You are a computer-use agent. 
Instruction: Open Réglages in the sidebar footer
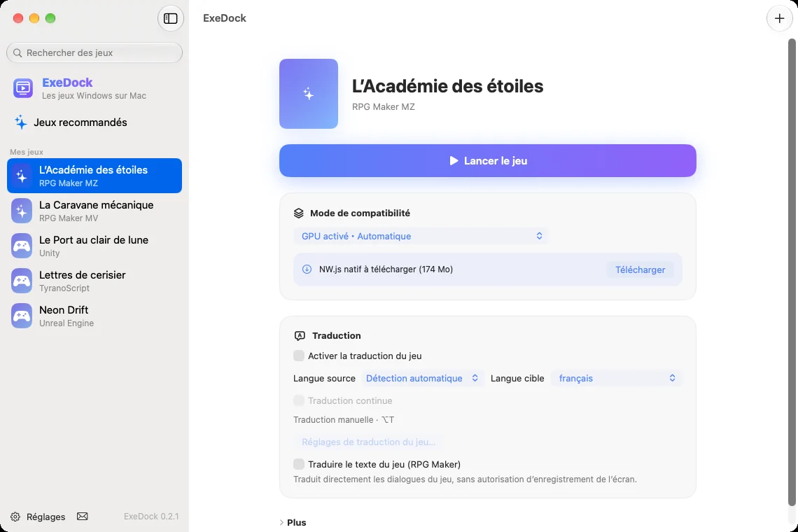point(38,517)
